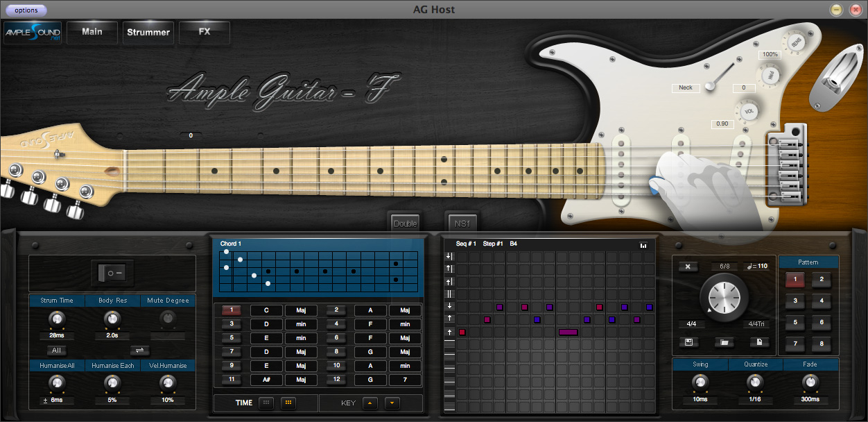This screenshot has height=422, width=868.
Task: Shift the key down with the down arrow
Action: (x=392, y=403)
